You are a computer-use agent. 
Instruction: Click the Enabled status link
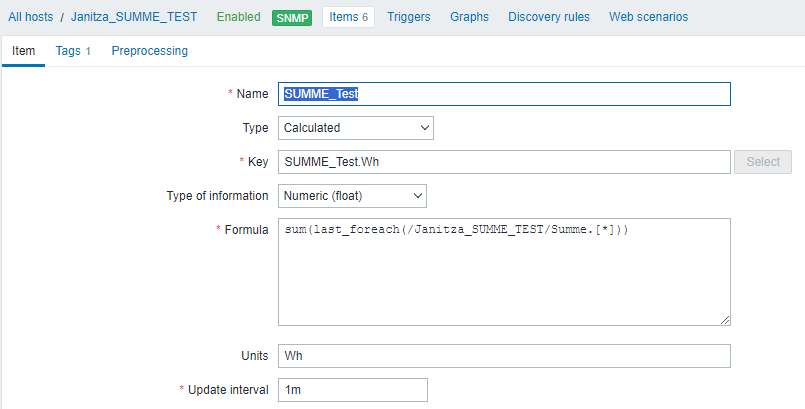(238, 17)
